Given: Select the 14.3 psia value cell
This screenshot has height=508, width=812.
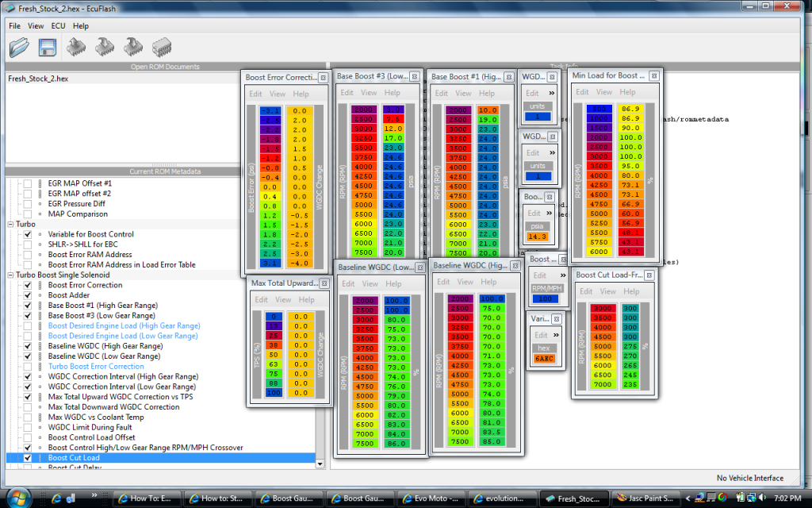Looking at the screenshot, I should pyautogui.click(x=537, y=237).
